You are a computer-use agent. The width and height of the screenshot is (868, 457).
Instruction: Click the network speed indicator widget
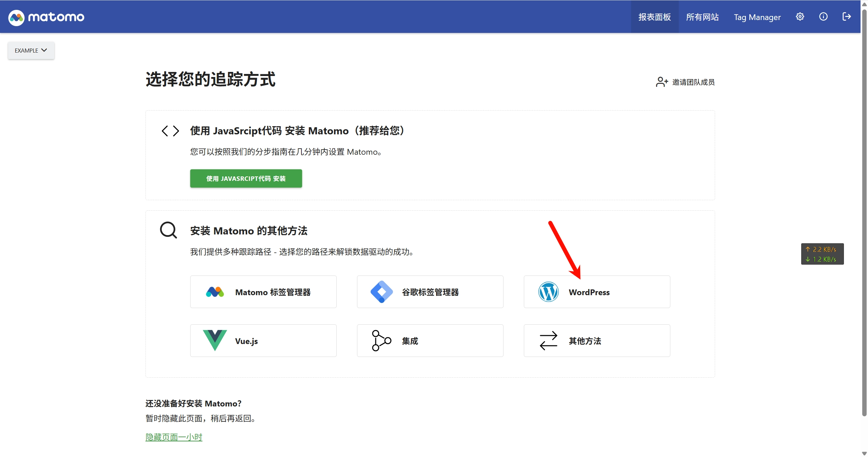[822, 254]
